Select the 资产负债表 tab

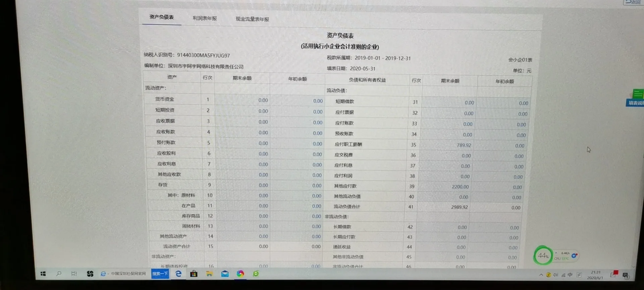161,17
